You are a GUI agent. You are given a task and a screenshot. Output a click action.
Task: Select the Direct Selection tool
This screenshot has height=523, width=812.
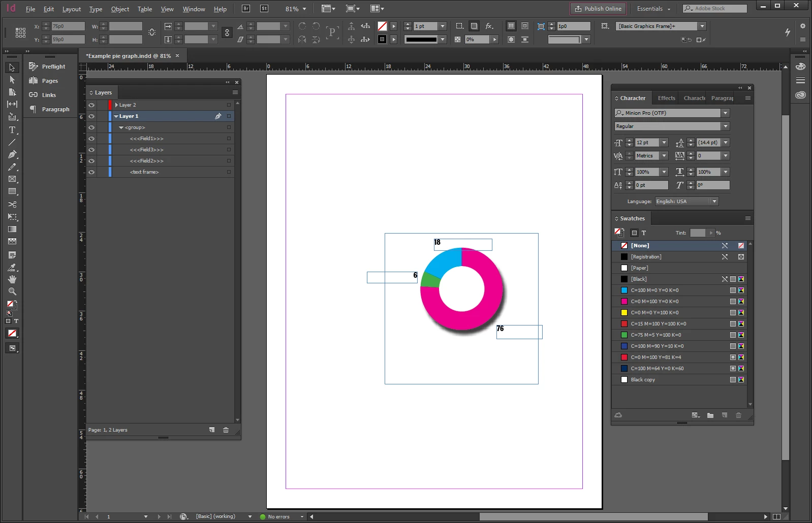point(12,80)
